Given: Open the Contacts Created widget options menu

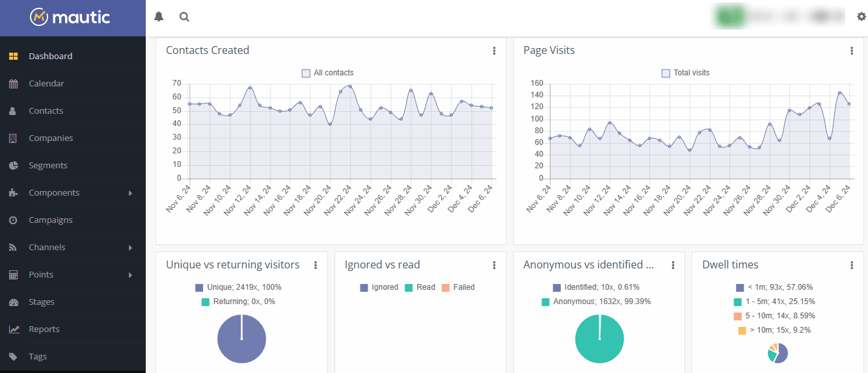Looking at the screenshot, I should 494,51.
